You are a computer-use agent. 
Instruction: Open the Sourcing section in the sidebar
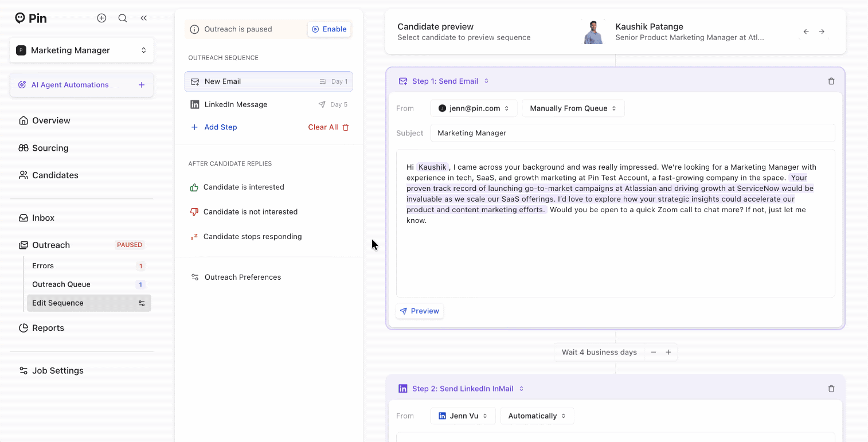[x=50, y=148]
